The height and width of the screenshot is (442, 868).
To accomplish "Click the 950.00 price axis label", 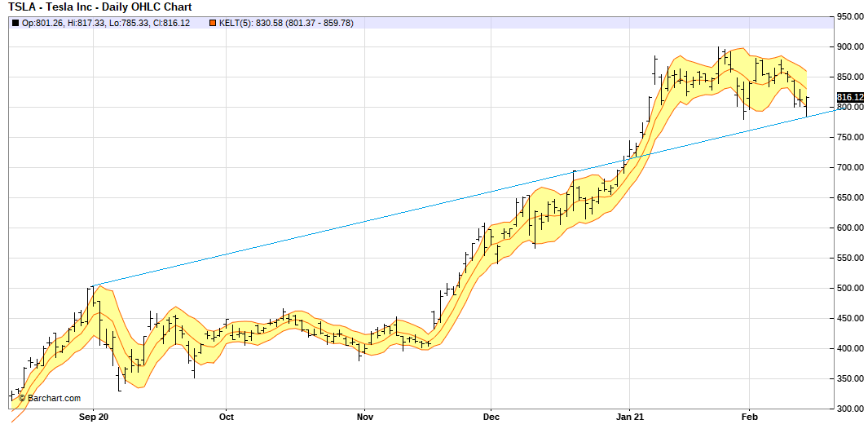I will tap(851, 16).
